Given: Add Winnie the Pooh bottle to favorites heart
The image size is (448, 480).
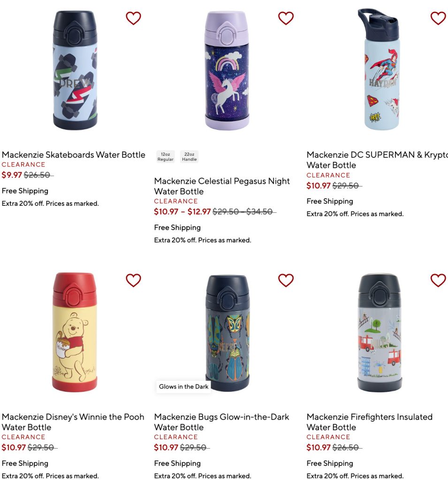Looking at the screenshot, I should pos(133,280).
